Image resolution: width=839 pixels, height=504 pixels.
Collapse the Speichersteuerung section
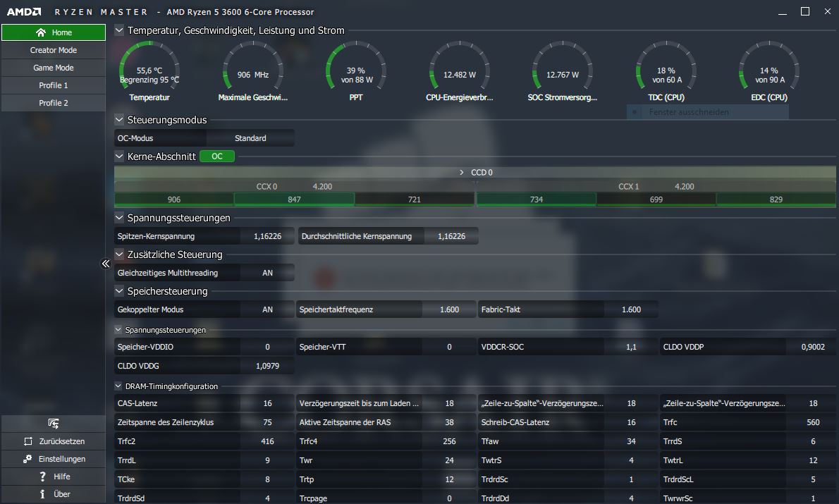pyautogui.click(x=119, y=291)
